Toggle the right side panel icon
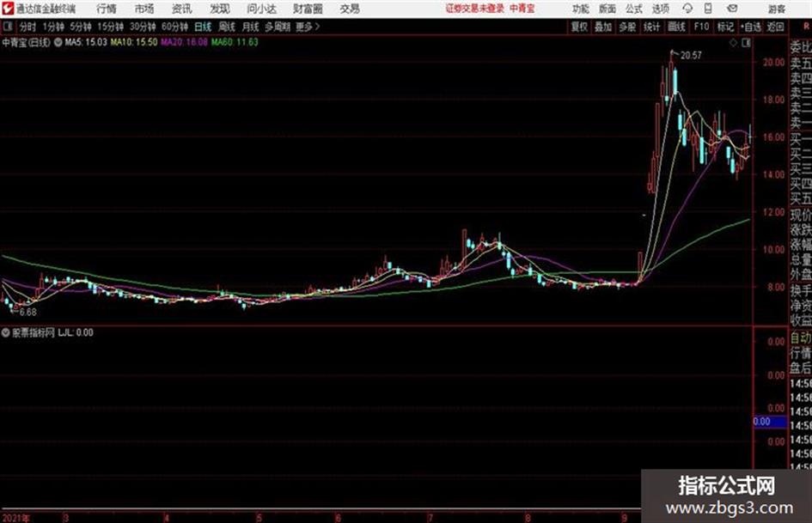The width and height of the screenshot is (812, 523). point(746,43)
